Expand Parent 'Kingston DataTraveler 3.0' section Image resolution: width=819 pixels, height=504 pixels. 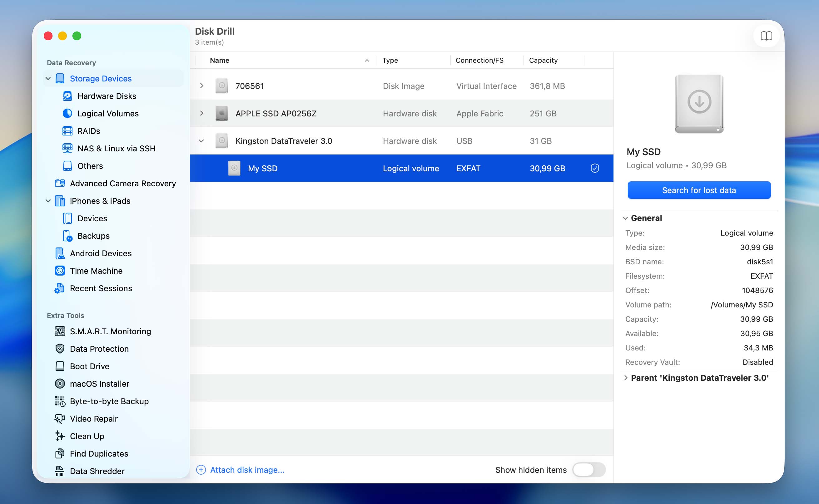click(x=626, y=378)
